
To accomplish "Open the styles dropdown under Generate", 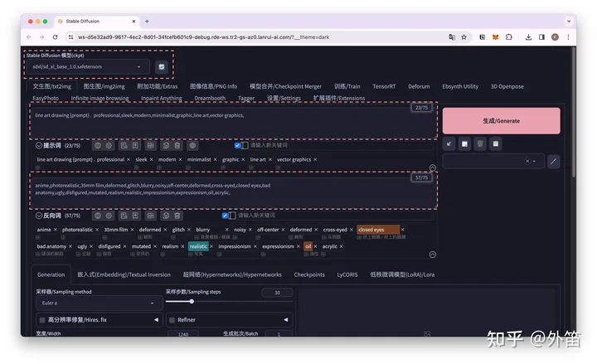I will (x=493, y=161).
